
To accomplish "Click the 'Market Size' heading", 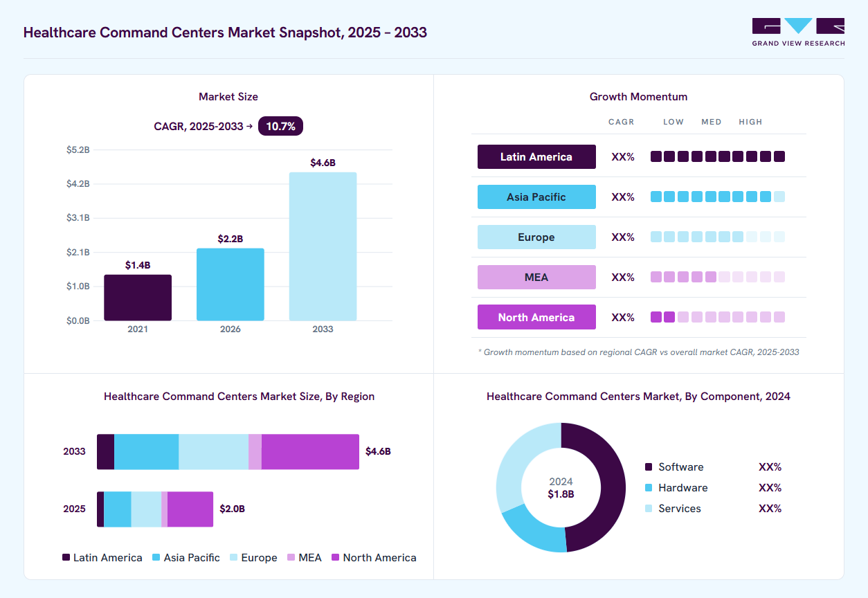I will pos(228,97).
